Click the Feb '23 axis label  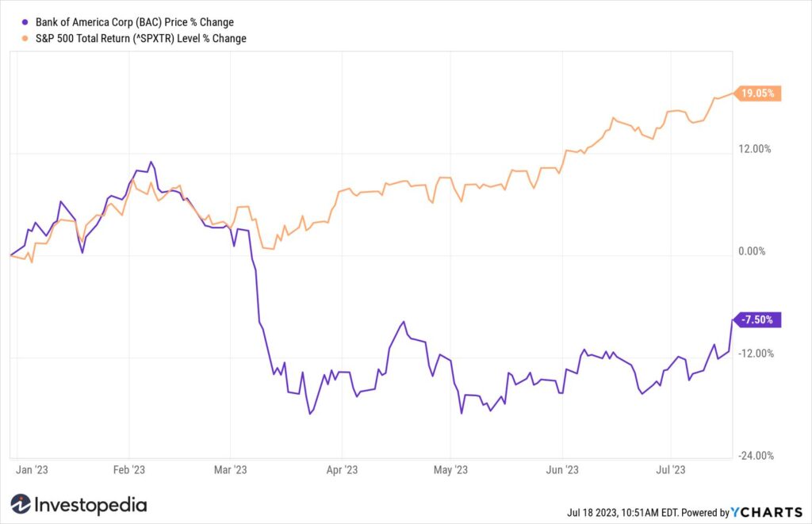click(x=129, y=470)
